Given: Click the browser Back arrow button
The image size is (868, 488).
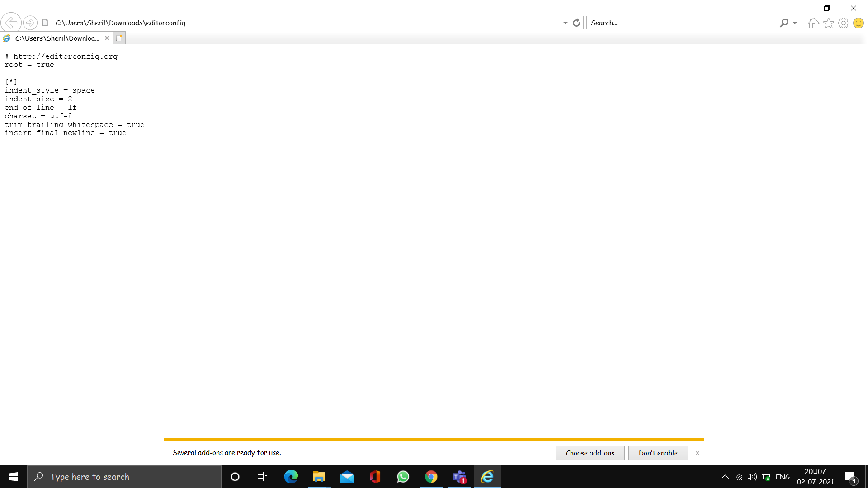Looking at the screenshot, I should pos(11,23).
